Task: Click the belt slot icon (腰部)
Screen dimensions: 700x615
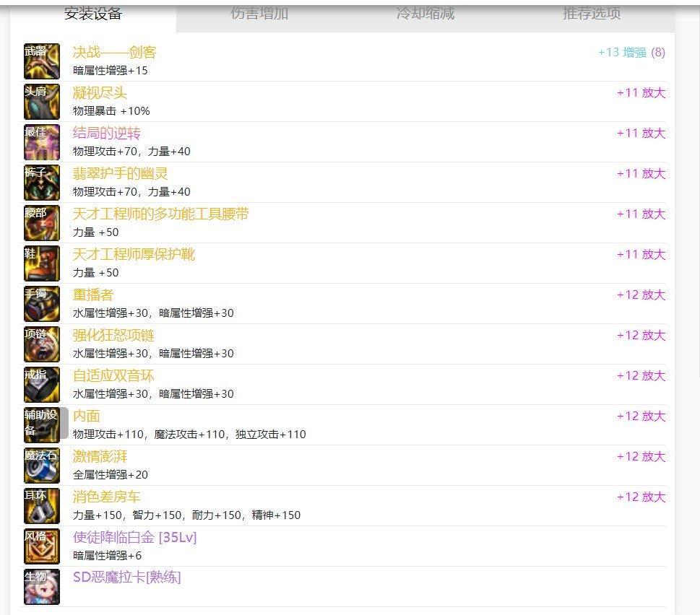Action: point(42,223)
